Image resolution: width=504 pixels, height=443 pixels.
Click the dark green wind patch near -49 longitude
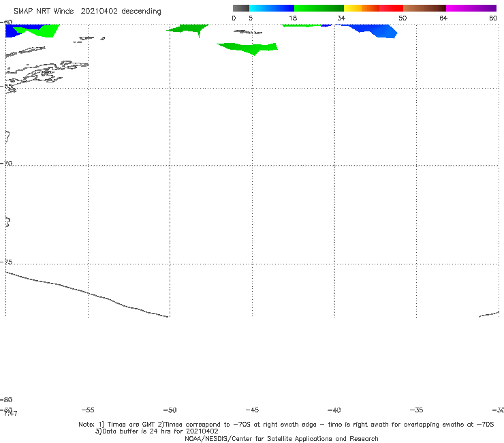tap(189, 29)
